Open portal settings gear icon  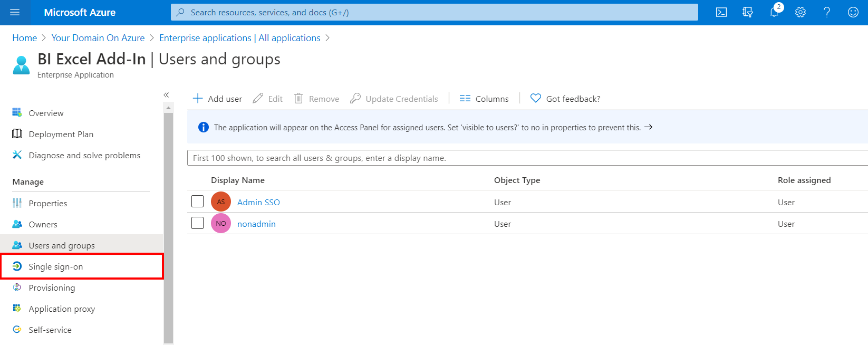pos(801,12)
